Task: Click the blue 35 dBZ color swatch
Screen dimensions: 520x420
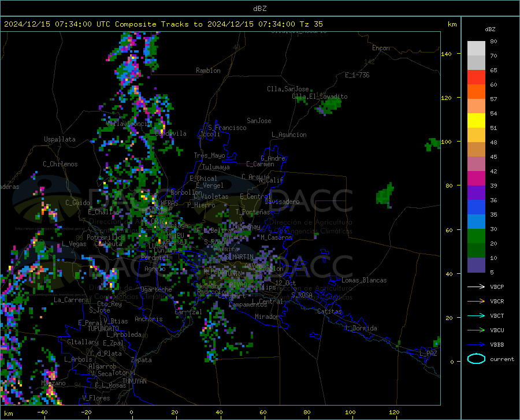Action: tap(476, 207)
